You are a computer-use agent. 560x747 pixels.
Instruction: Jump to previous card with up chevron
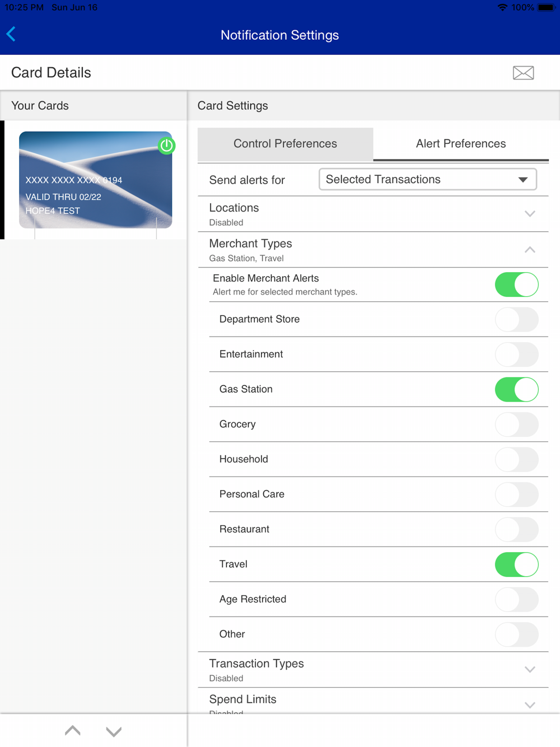coord(73,731)
